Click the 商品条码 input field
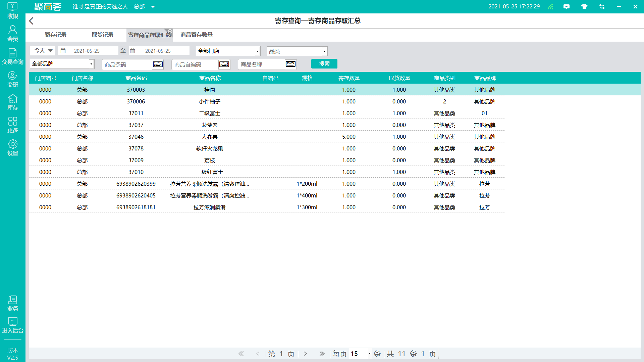Image resolution: width=644 pixels, height=362 pixels. [x=127, y=64]
